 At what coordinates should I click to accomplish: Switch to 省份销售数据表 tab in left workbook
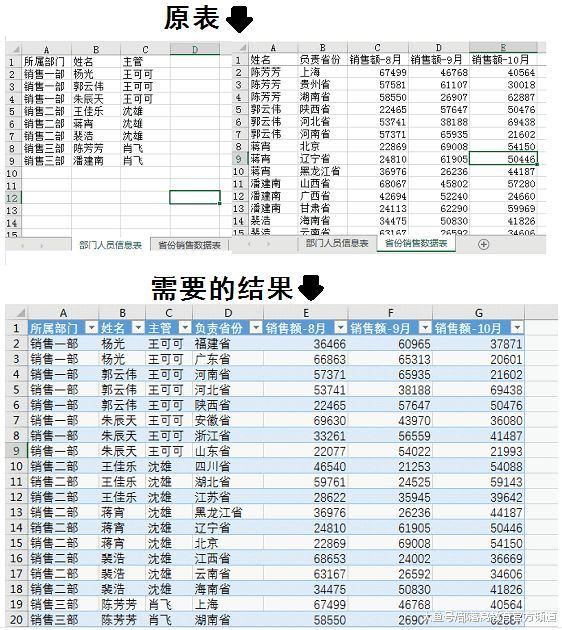[x=189, y=245]
